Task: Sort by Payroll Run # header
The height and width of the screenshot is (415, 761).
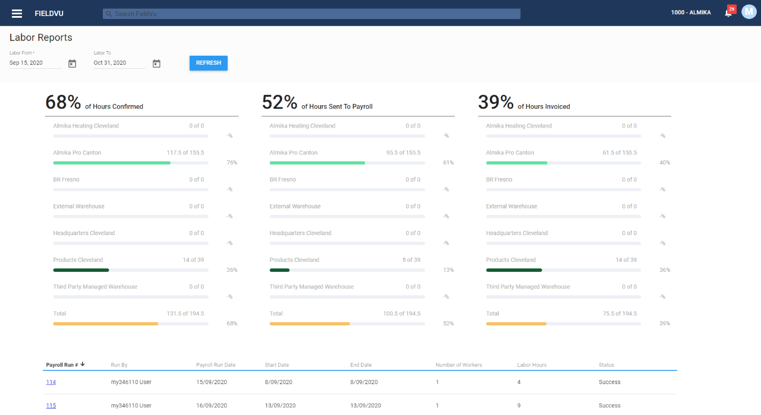Action: [x=62, y=365]
